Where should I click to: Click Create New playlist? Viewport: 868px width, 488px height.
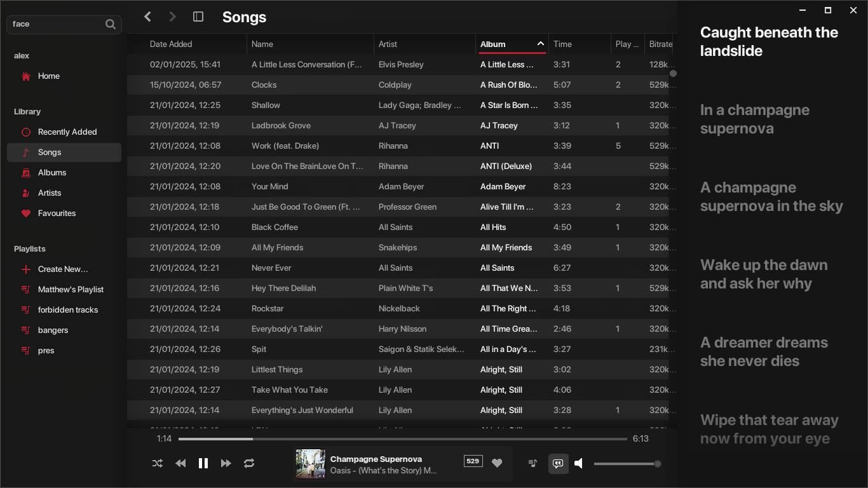64,269
